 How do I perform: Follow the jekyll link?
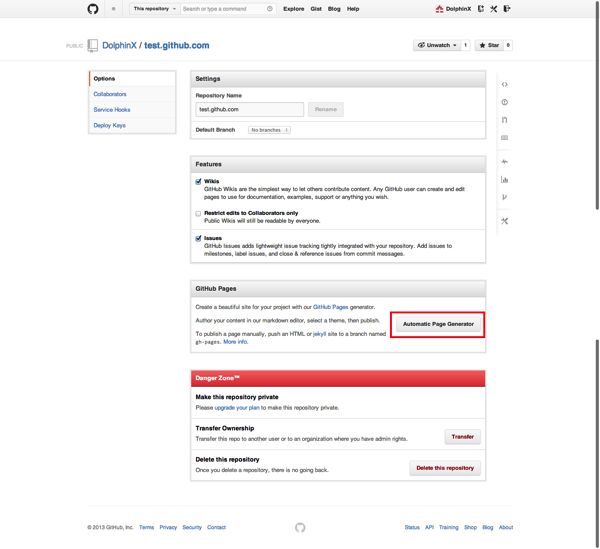click(x=320, y=334)
